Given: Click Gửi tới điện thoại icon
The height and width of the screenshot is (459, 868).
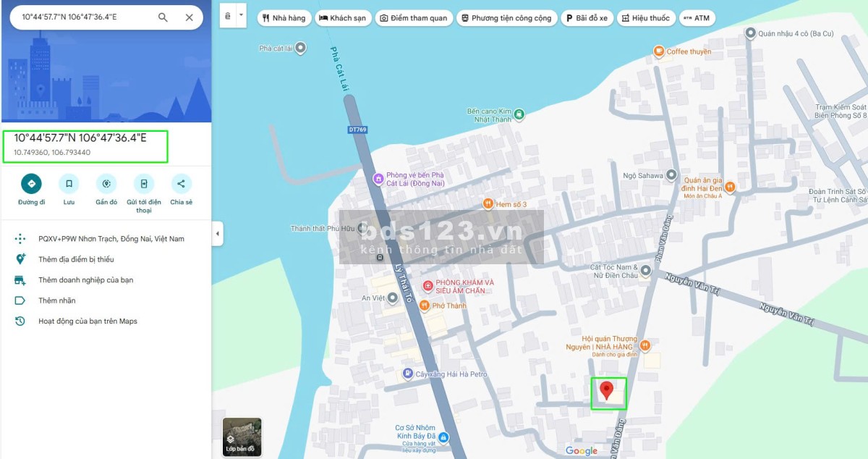Looking at the screenshot, I should [x=144, y=184].
